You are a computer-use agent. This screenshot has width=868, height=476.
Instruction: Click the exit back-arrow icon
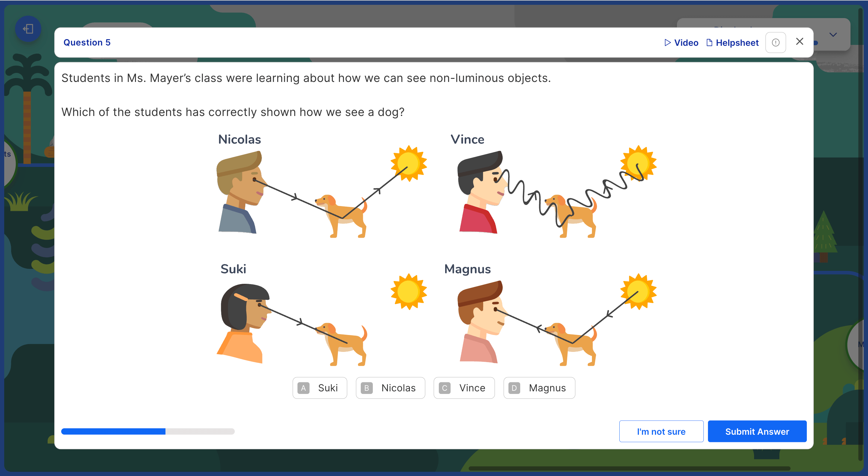[28, 29]
